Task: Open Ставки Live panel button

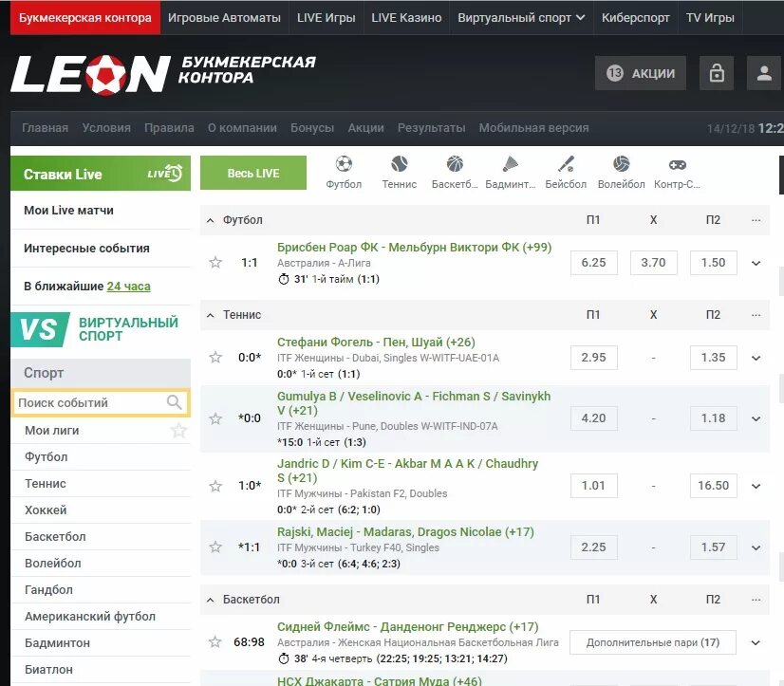Action: (x=101, y=173)
